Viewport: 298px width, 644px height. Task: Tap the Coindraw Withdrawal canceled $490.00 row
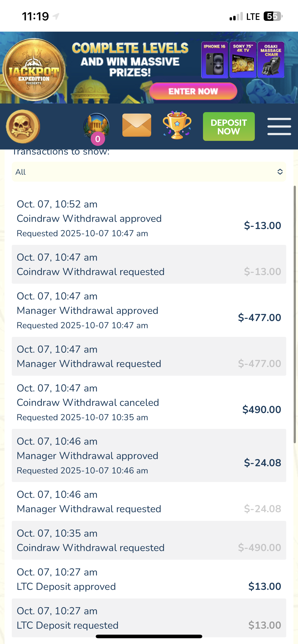point(149,402)
